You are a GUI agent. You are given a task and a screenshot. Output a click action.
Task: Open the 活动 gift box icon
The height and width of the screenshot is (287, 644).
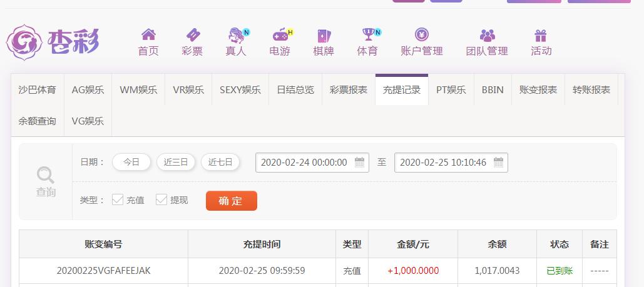tap(541, 35)
